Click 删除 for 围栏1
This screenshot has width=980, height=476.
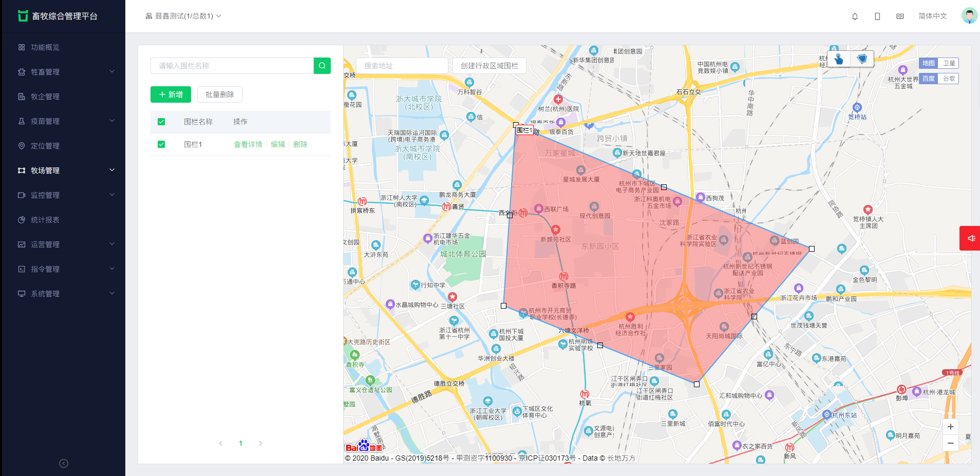(x=300, y=144)
